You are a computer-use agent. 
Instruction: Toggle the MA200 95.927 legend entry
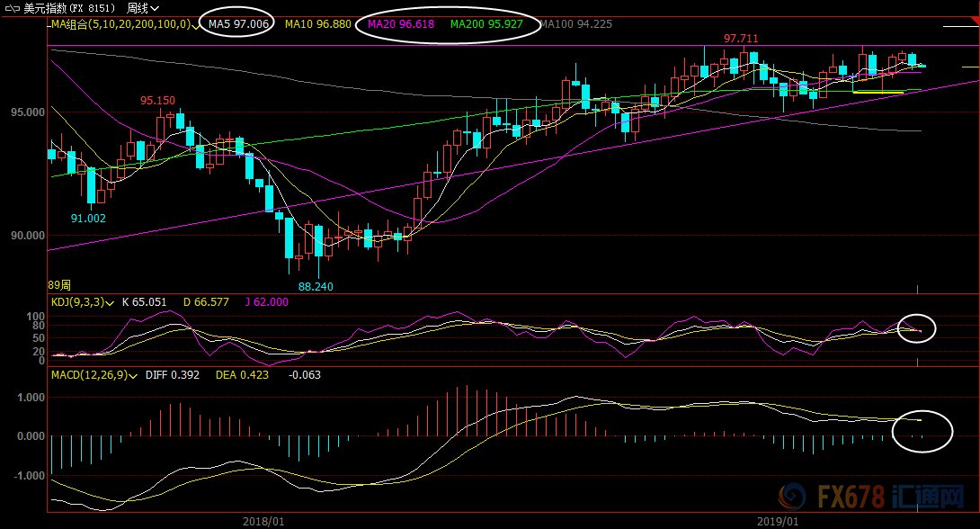coord(486,24)
